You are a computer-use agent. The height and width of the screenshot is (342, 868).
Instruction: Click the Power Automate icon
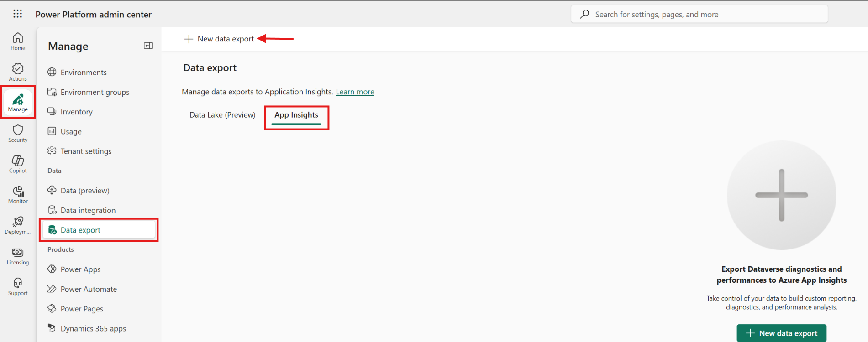tap(52, 289)
